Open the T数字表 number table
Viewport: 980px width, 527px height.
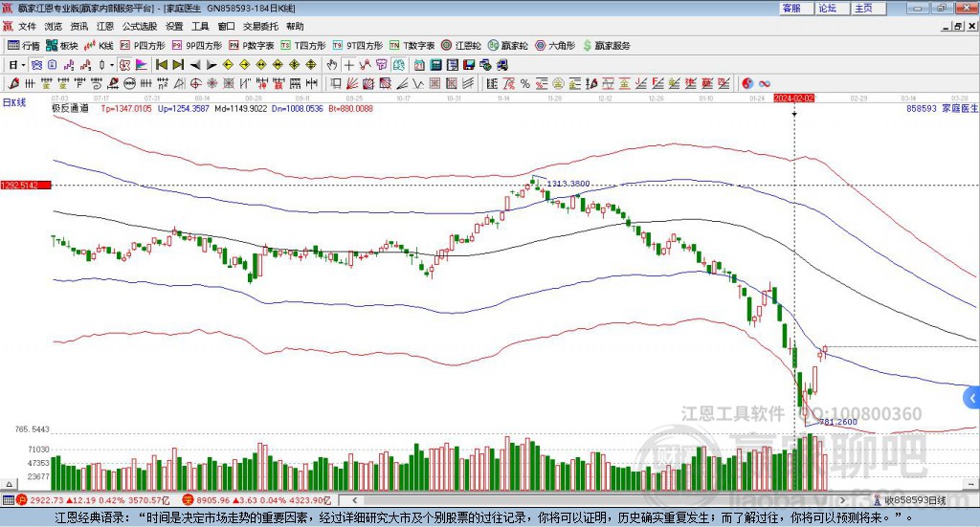(x=418, y=45)
